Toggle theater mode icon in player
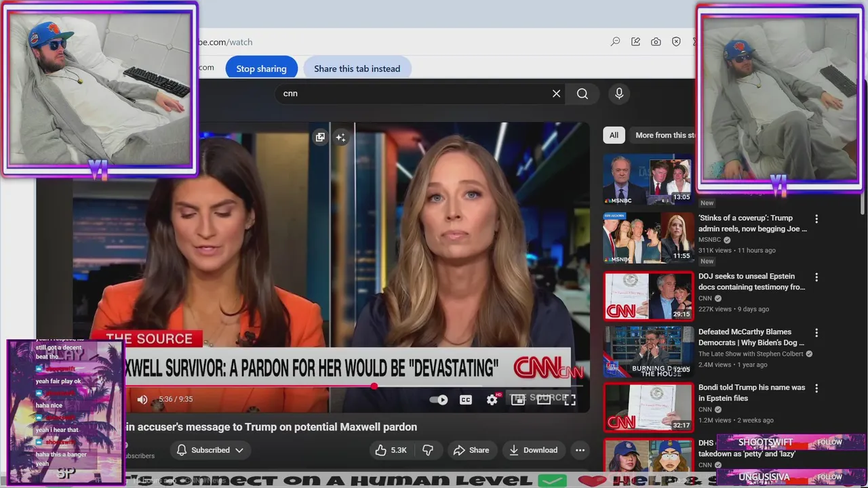This screenshot has height=488, width=868. pos(544,400)
